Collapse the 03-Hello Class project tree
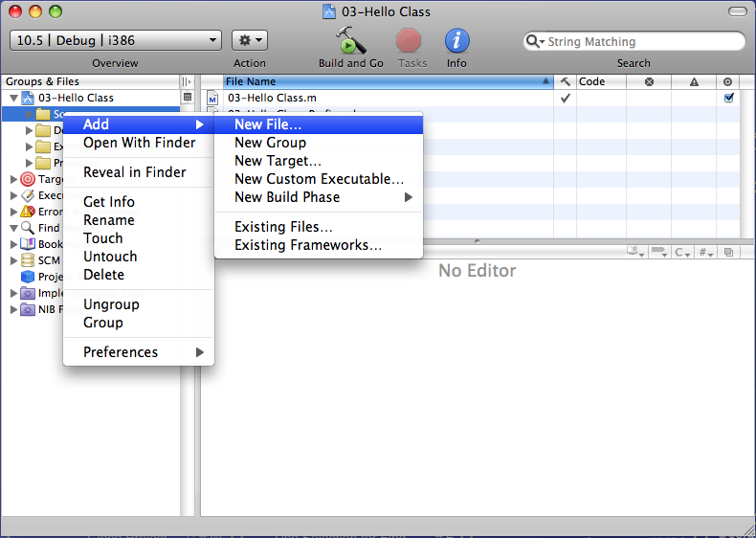This screenshot has height=538, width=756. pos(14,98)
